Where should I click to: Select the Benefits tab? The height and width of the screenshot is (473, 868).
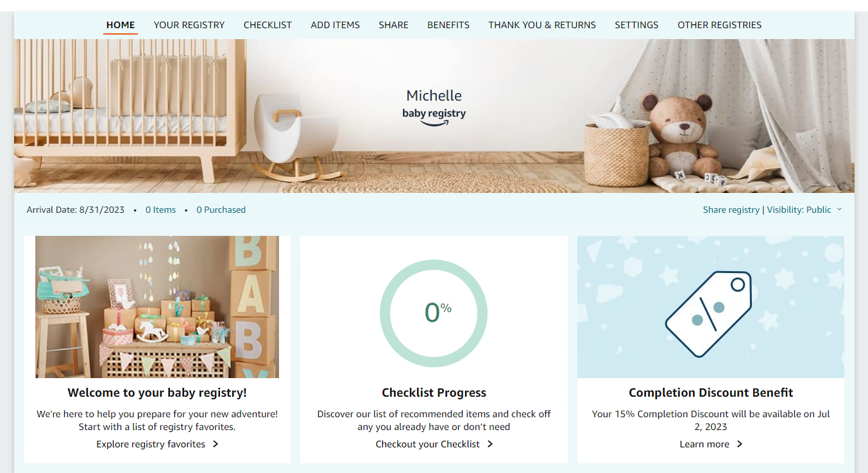click(x=448, y=25)
